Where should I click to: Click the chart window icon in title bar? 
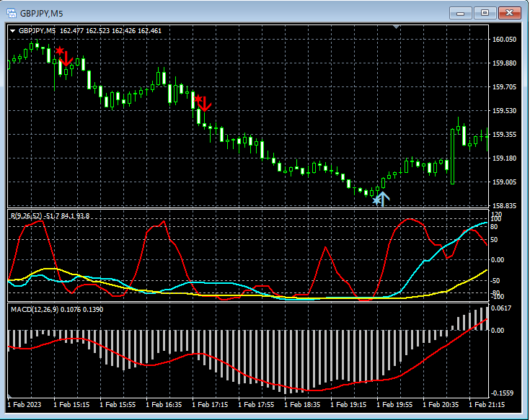12,13
